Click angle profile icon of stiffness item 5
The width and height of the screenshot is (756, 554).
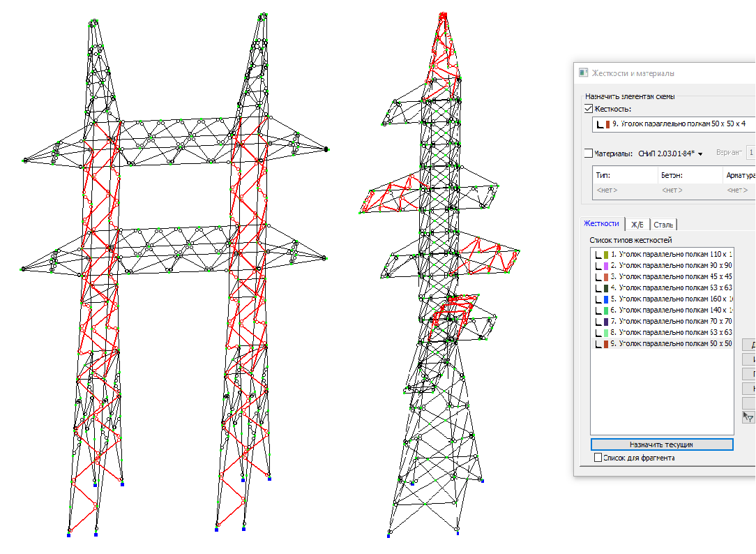598,299
